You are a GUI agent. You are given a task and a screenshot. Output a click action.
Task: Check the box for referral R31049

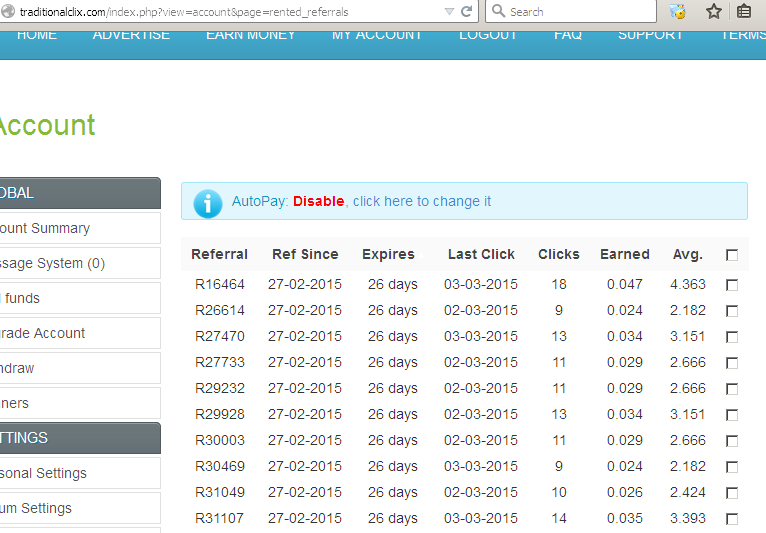point(732,493)
